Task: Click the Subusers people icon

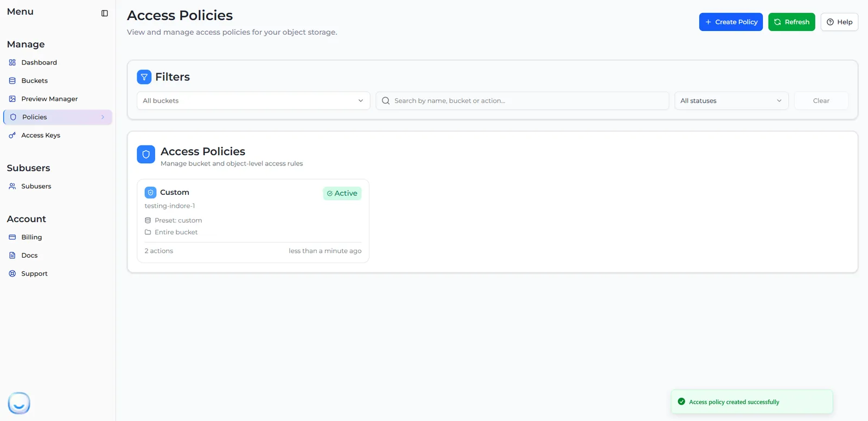Action: pos(12,186)
